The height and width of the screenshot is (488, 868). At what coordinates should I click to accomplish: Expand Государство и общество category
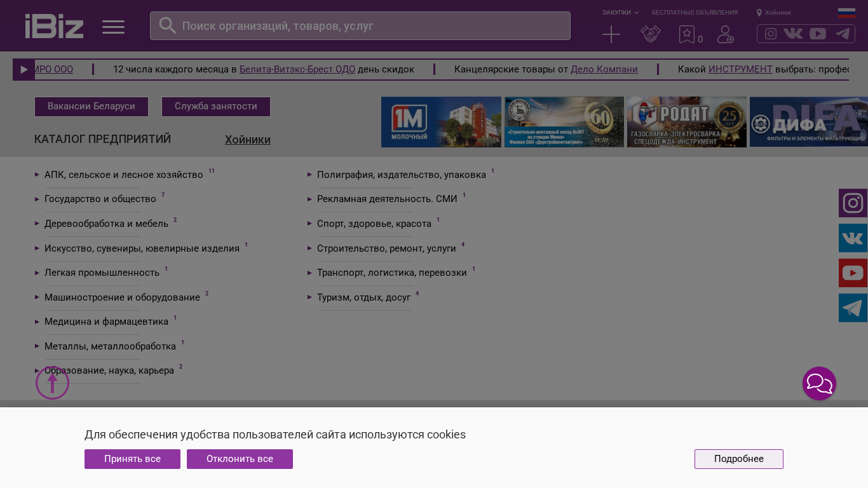100,199
